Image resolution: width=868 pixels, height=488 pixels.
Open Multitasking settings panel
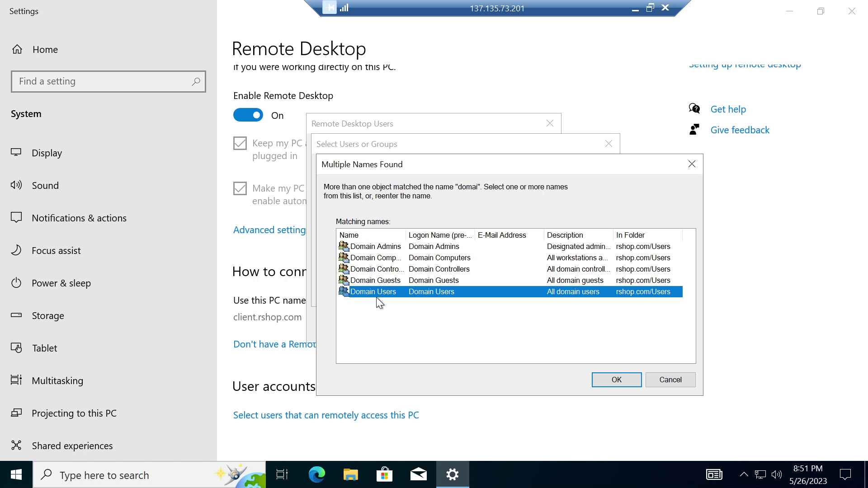[x=58, y=380]
